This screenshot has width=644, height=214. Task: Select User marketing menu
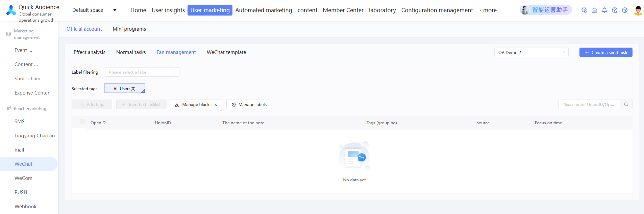coord(210,10)
